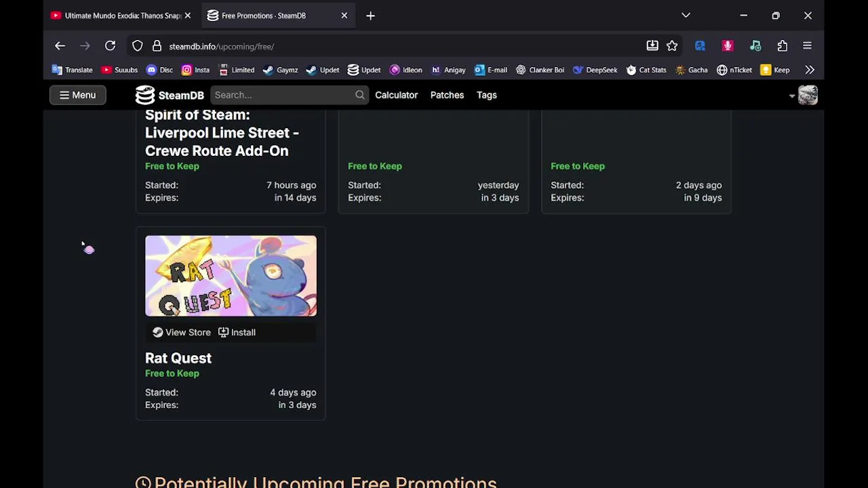This screenshot has height=488, width=868.
Task: Click the search magnifier icon
Action: pos(360,95)
